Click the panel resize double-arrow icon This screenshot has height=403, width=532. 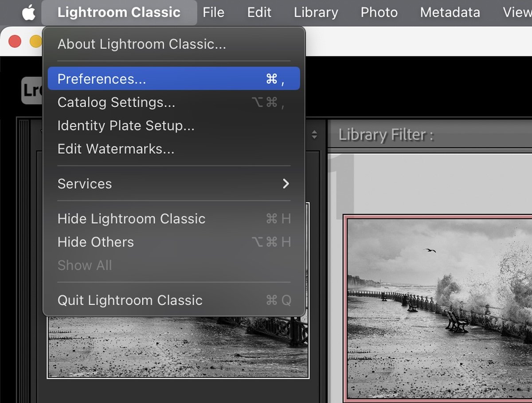[x=313, y=134]
